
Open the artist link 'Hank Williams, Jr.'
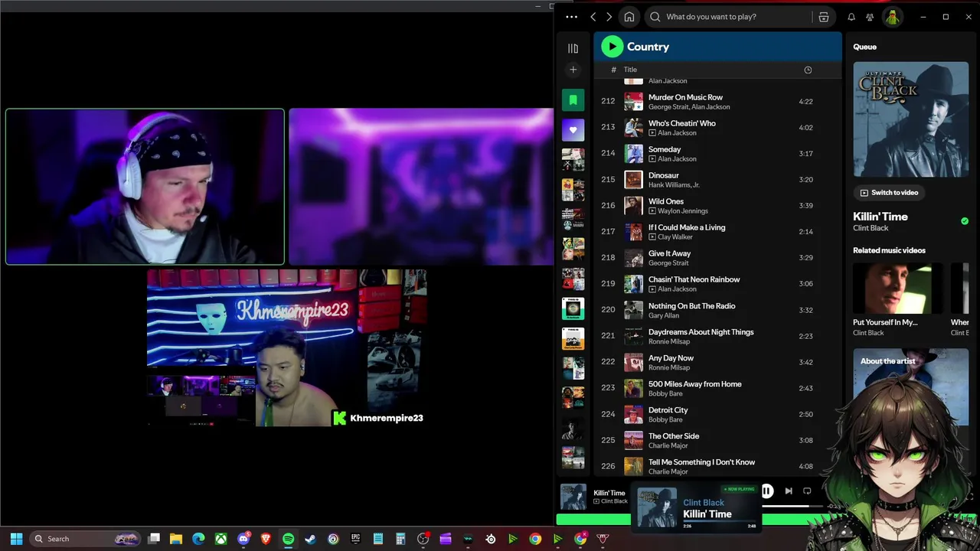point(674,185)
